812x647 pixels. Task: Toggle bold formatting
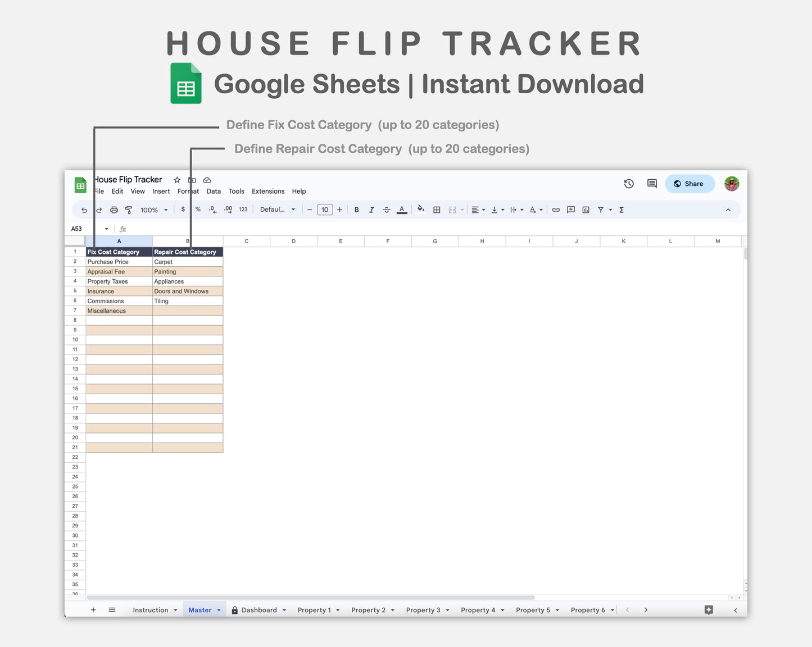[356, 209]
